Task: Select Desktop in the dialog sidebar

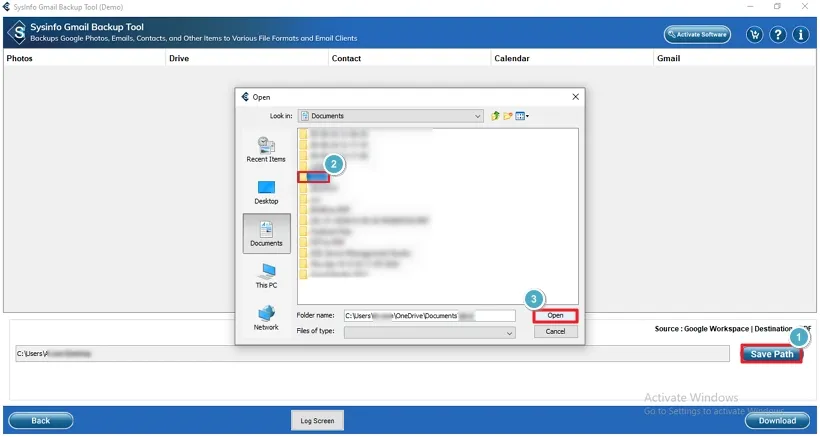Action: point(266,192)
